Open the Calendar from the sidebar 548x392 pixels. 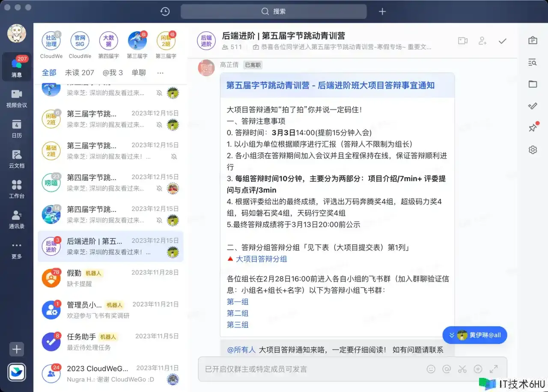pos(17,128)
